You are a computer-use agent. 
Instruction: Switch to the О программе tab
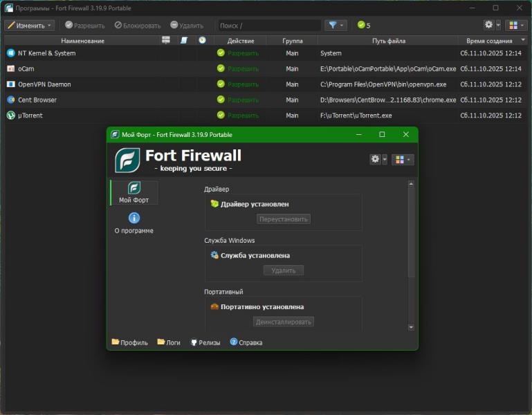tap(134, 223)
